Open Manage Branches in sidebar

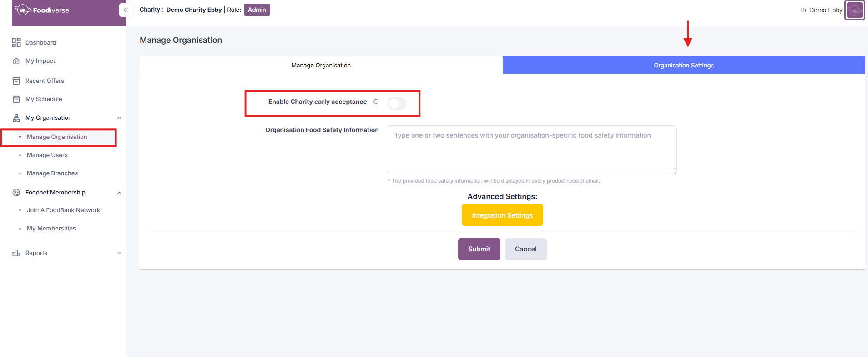pyautogui.click(x=52, y=173)
